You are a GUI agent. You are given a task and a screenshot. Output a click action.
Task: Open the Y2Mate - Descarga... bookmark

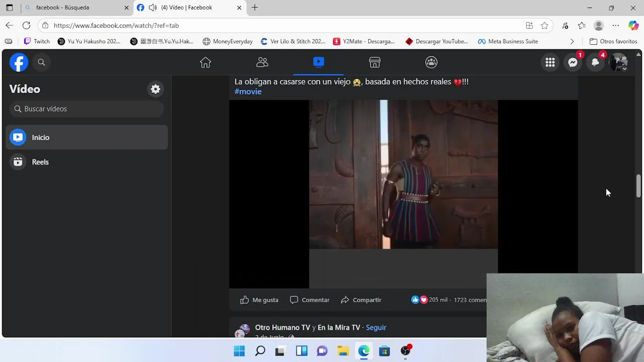coord(364,41)
